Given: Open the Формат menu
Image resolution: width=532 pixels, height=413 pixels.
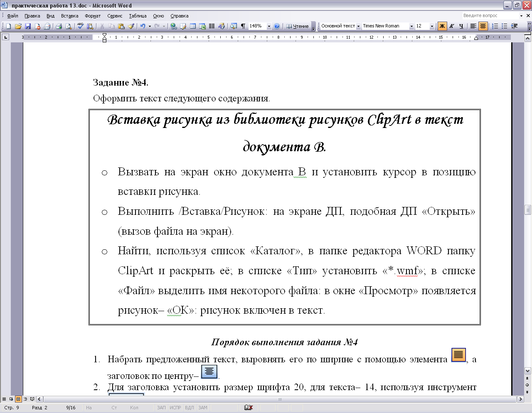Looking at the screenshot, I should (x=93, y=16).
